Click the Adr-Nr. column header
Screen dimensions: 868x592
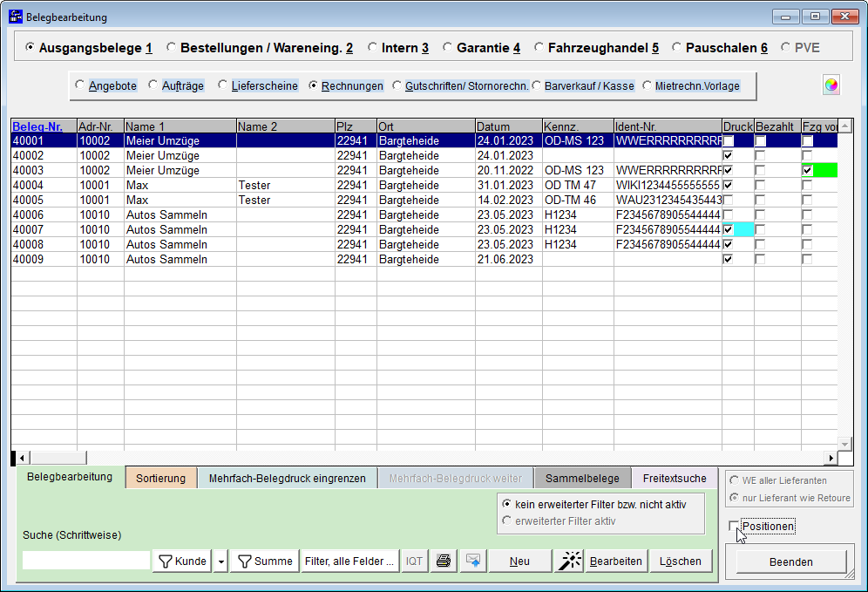coord(100,126)
